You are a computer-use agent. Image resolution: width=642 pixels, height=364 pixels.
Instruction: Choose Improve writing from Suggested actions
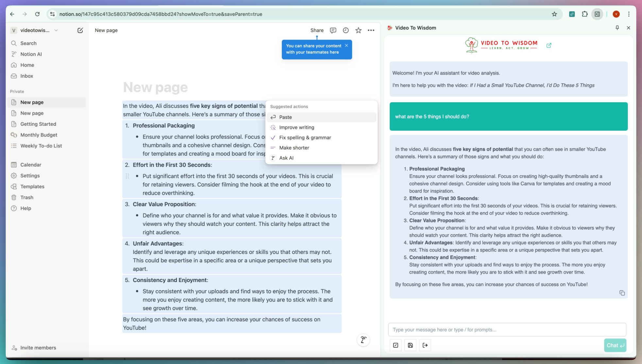(321, 127)
